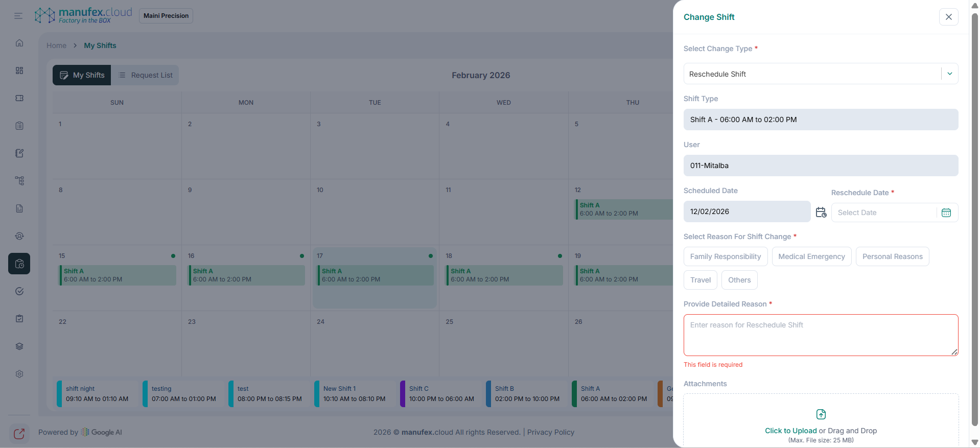Open the Privacy Policy link

551,432
